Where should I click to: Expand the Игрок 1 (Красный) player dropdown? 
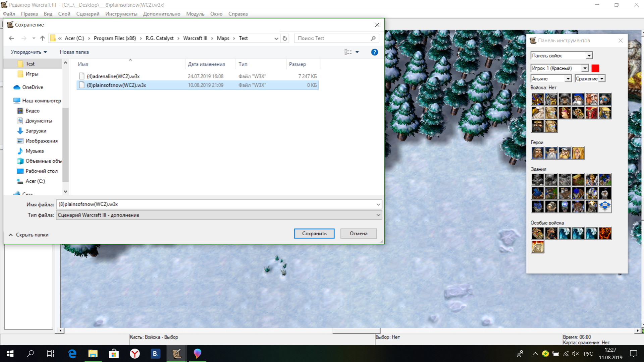[585, 68]
